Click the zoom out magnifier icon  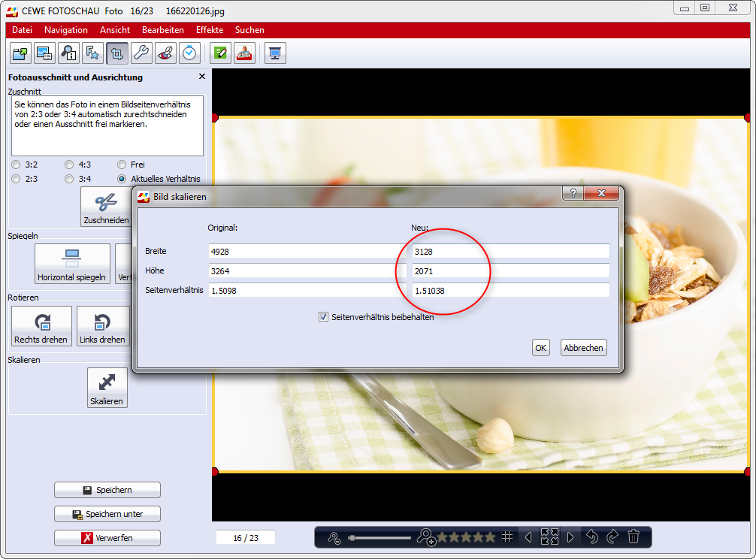click(x=334, y=537)
